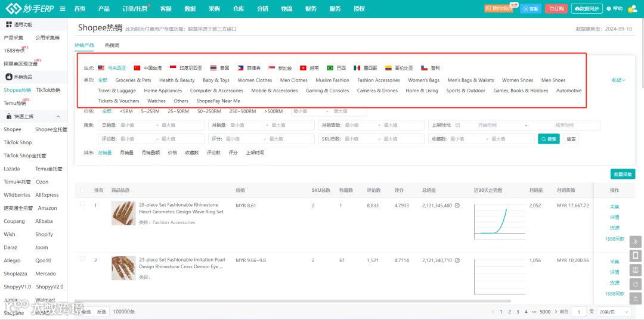Click 1688同款 link for rank 2 product
The height and width of the screenshot is (320, 644).
click(614, 294)
